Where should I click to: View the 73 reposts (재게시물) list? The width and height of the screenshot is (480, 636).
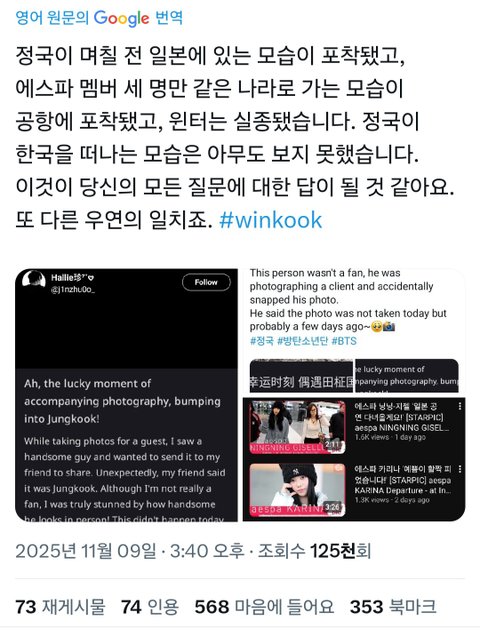[60, 607]
